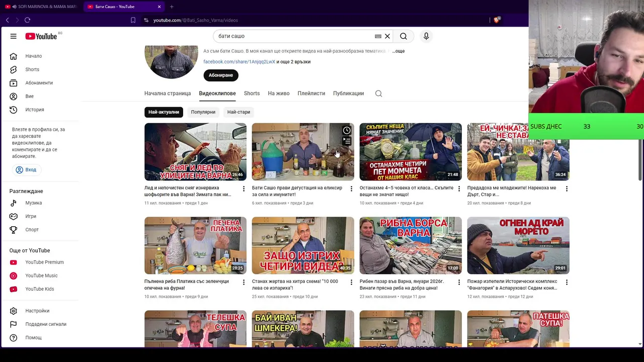Click the page vertical scrollbar

640,161
